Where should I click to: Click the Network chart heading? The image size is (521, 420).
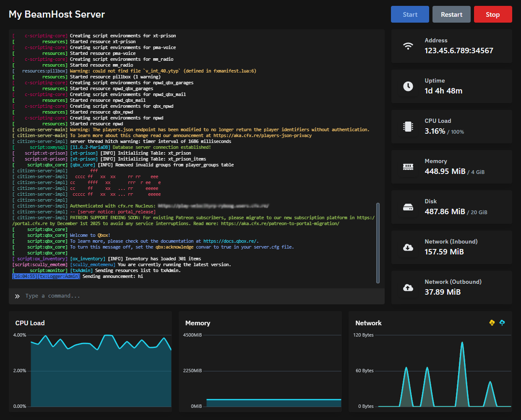click(x=368, y=323)
